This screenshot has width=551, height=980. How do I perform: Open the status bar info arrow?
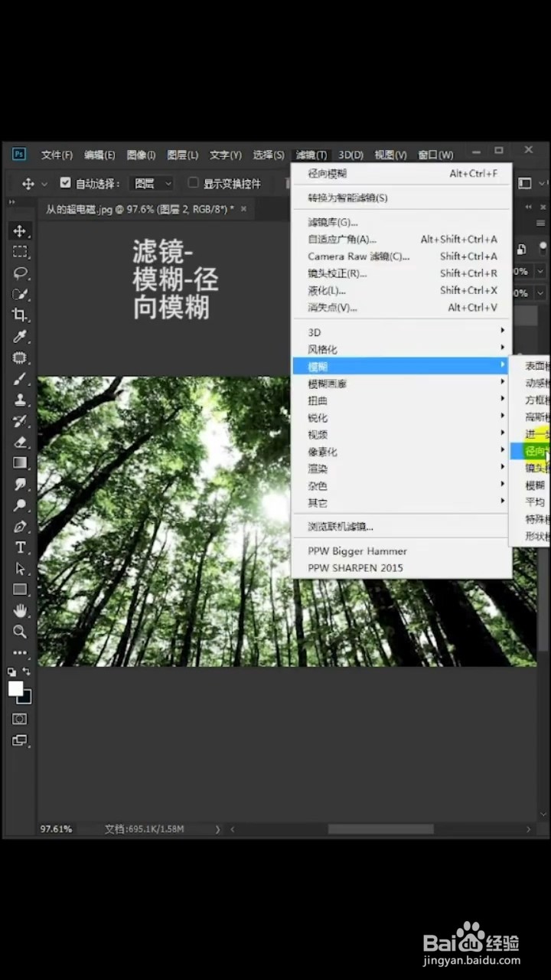217,829
